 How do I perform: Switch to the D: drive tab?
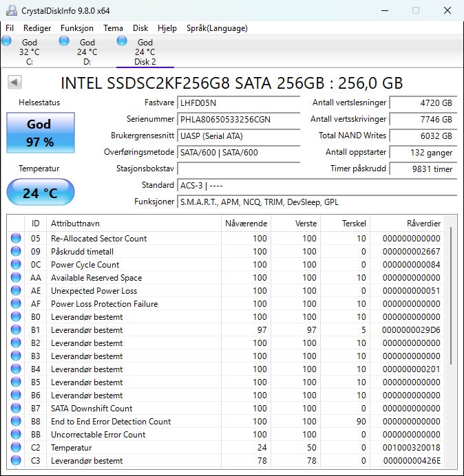coord(87,52)
